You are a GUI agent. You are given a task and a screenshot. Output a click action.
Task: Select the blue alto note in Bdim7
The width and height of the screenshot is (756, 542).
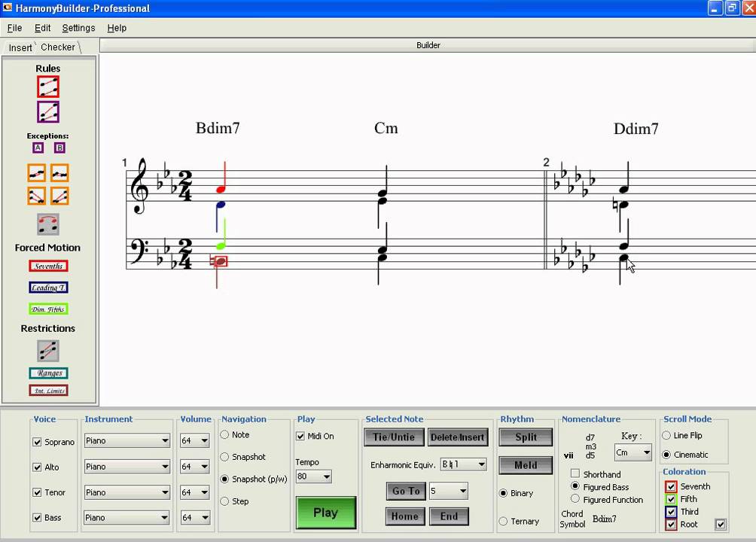(221, 205)
